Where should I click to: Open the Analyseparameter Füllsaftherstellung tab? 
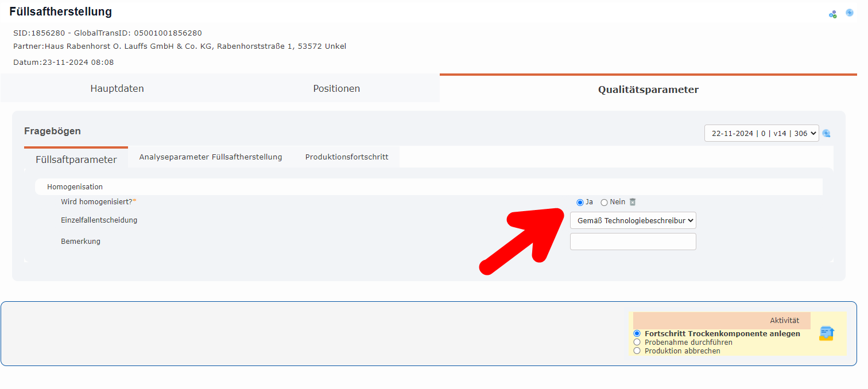pyautogui.click(x=211, y=156)
